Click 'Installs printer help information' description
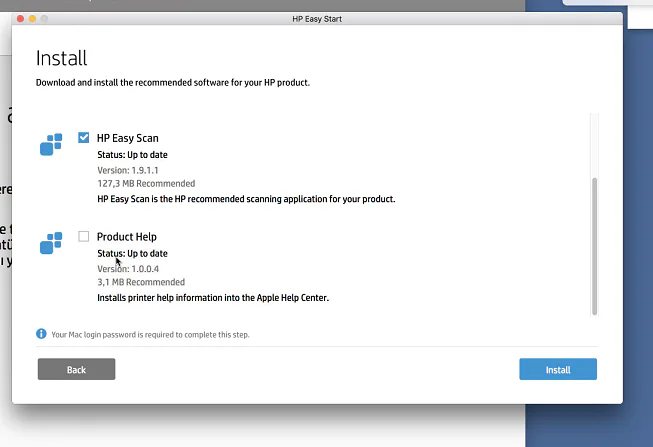 [x=213, y=298]
